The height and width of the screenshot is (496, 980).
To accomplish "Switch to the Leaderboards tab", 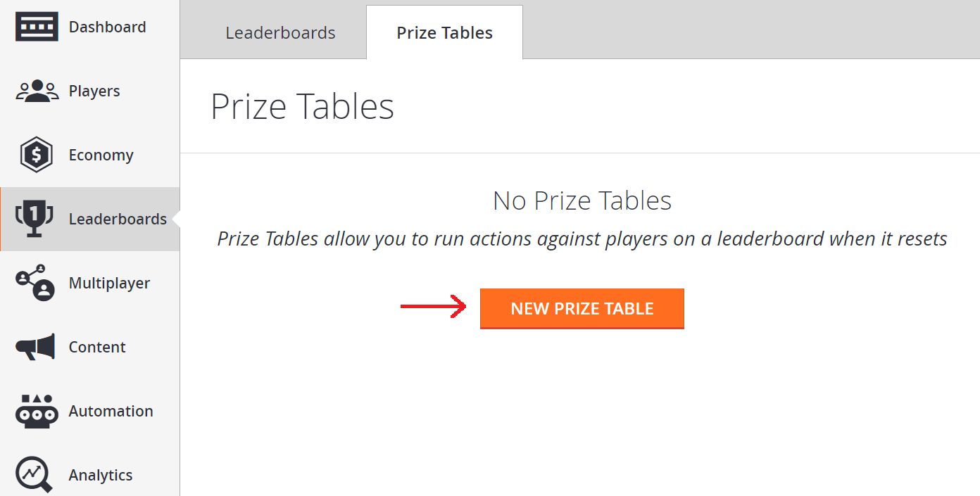I will point(280,33).
